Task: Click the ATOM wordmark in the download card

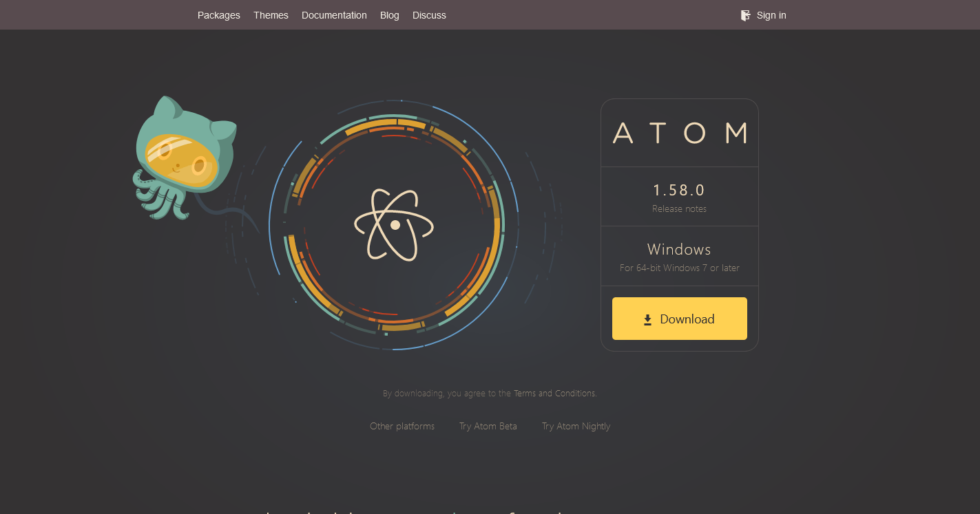Action: tap(679, 133)
